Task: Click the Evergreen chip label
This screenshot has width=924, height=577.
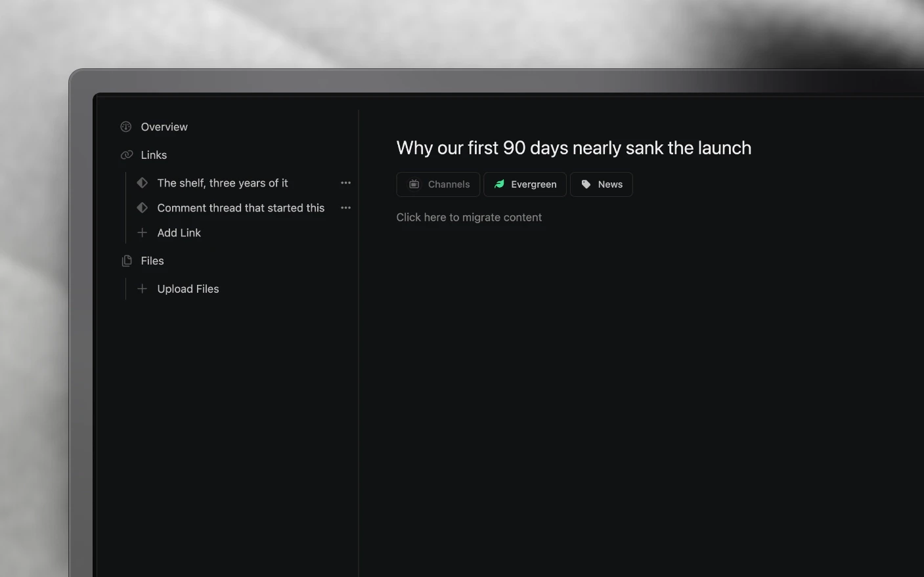Action: click(534, 184)
